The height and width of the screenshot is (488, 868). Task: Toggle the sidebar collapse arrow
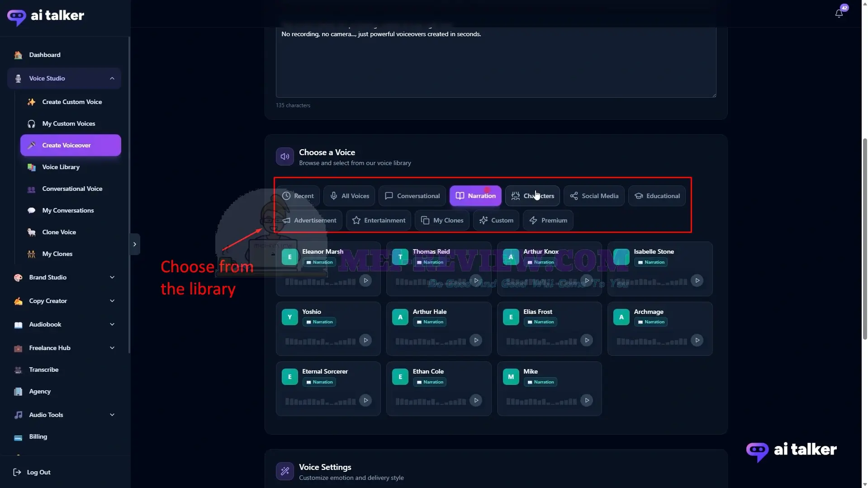click(x=135, y=244)
